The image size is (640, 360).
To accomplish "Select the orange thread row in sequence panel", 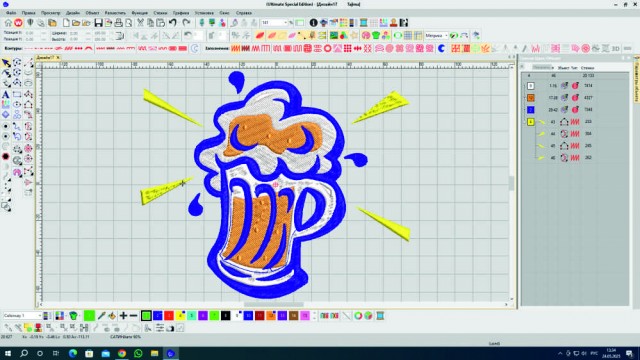I will click(576, 98).
